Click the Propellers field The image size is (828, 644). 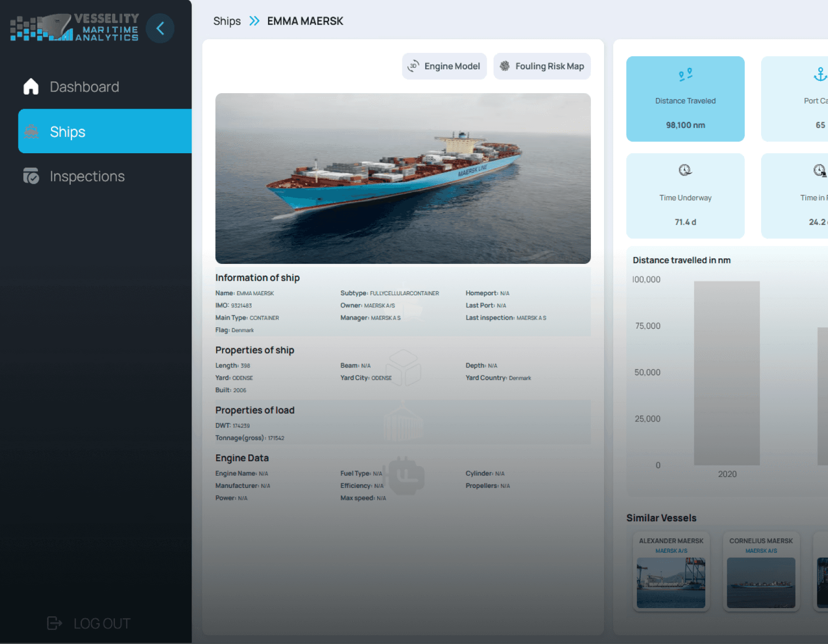click(x=488, y=486)
